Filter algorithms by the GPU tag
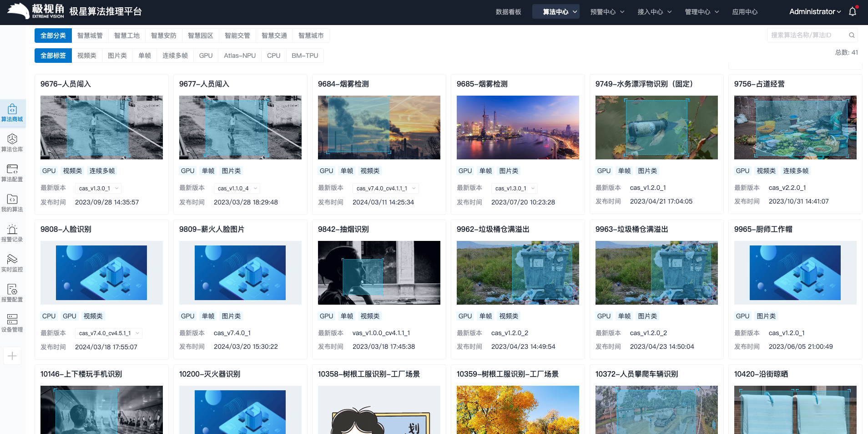This screenshot has width=868, height=434. tap(206, 55)
